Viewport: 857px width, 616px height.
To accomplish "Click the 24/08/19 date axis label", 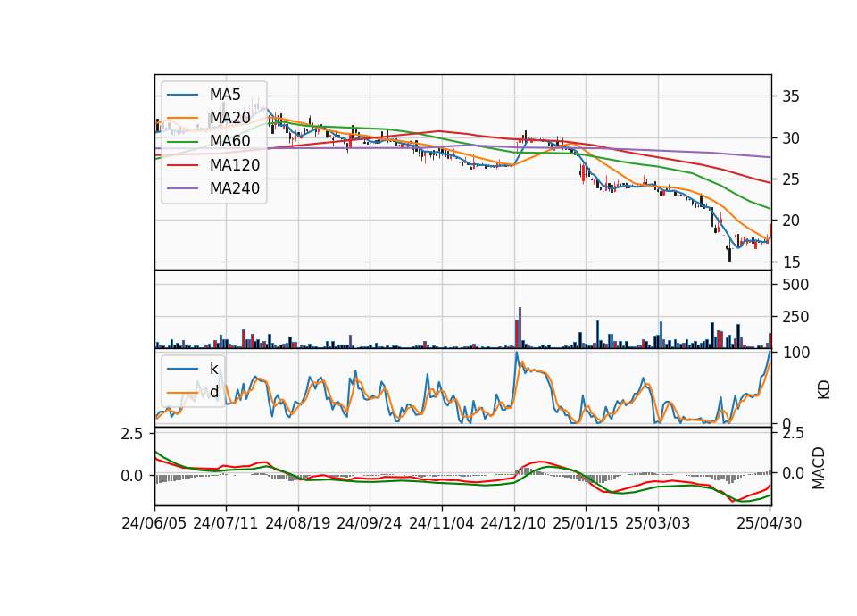I will [x=298, y=523].
